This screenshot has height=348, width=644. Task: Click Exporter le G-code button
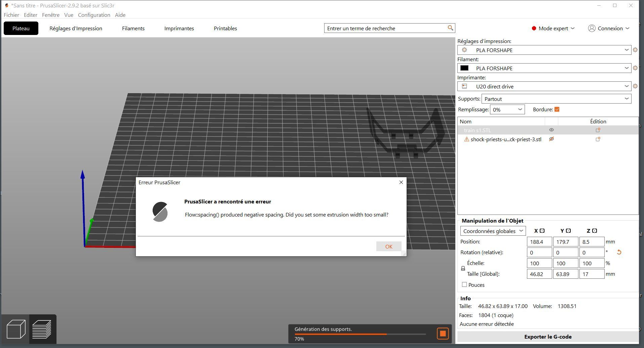[547, 337]
